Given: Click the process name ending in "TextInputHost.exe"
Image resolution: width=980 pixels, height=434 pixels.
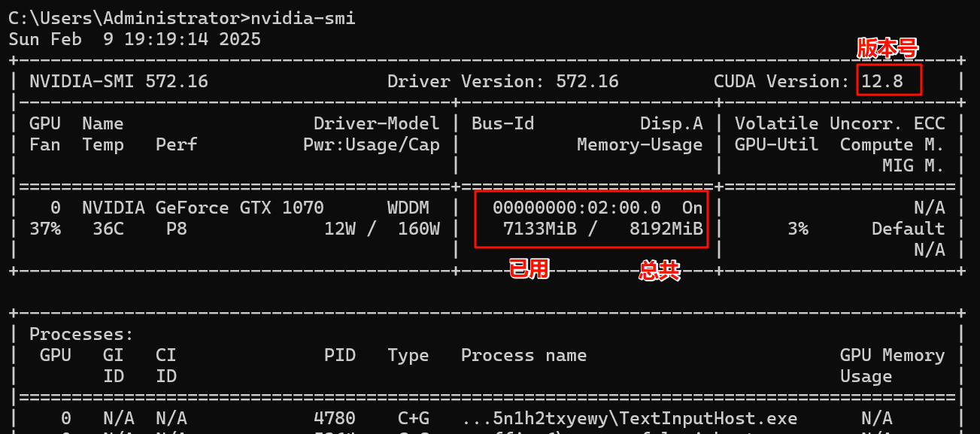Looking at the screenshot, I should coord(629,418).
